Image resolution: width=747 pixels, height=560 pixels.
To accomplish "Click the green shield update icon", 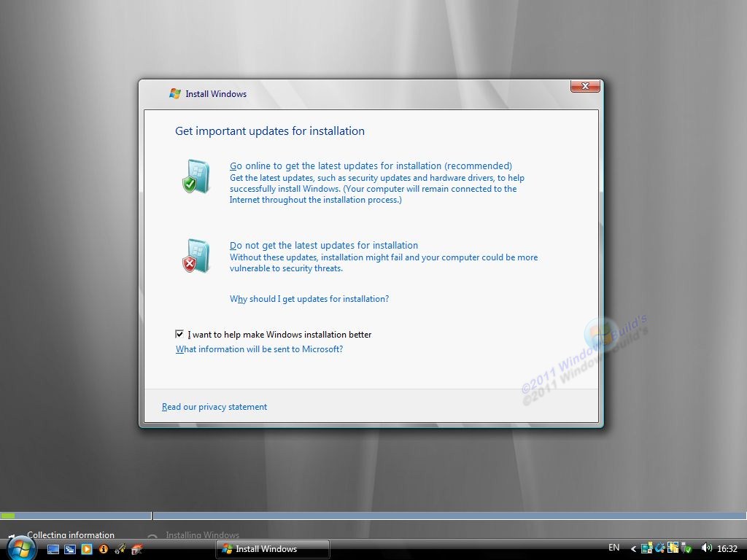I will [196, 176].
